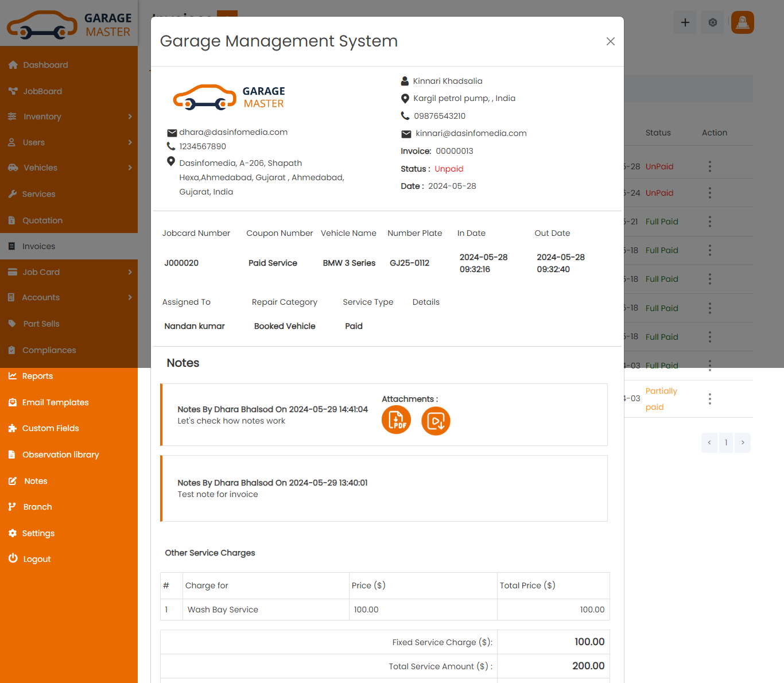Click the plus icon to add new record
Viewport: 784px width, 683px height.
[x=685, y=22]
